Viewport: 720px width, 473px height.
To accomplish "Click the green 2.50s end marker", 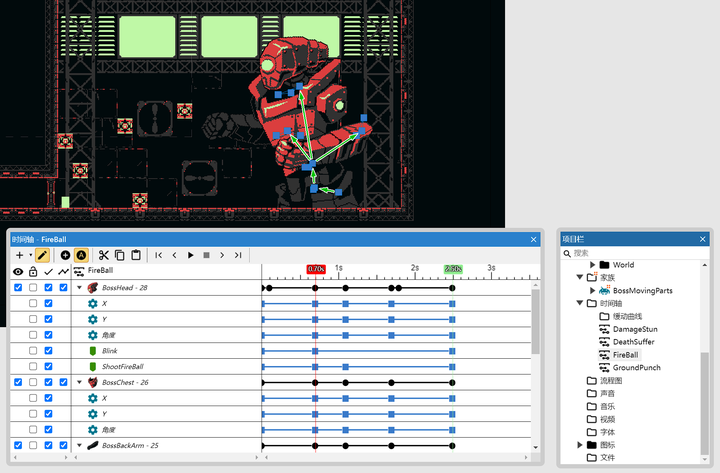I will [453, 269].
